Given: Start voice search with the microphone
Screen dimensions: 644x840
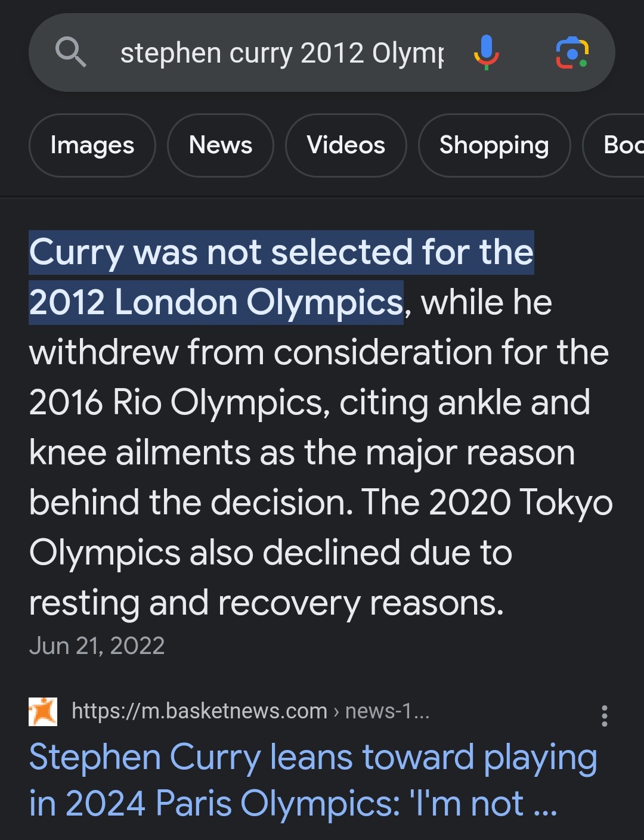Looking at the screenshot, I should [487, 52].
